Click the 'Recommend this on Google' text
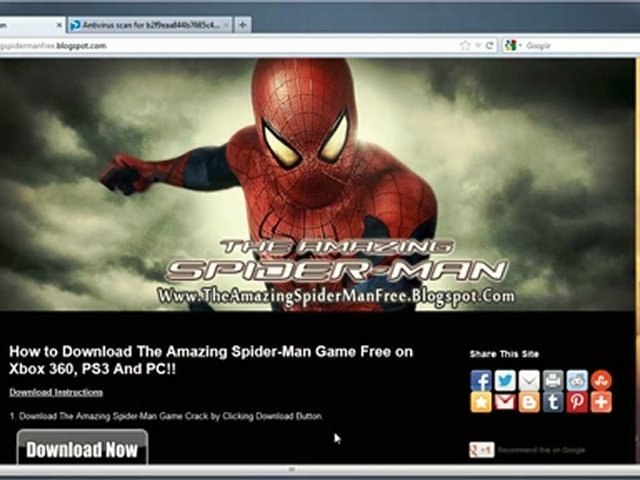Image resolution: width=640 pixels, height=480 pixels. [x=541, y=450]
